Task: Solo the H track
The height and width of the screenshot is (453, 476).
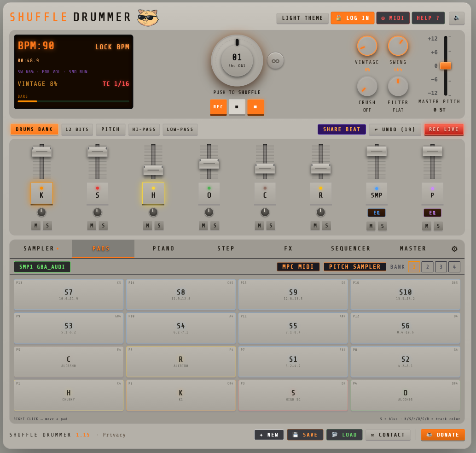Action: [x=159, y=225]
